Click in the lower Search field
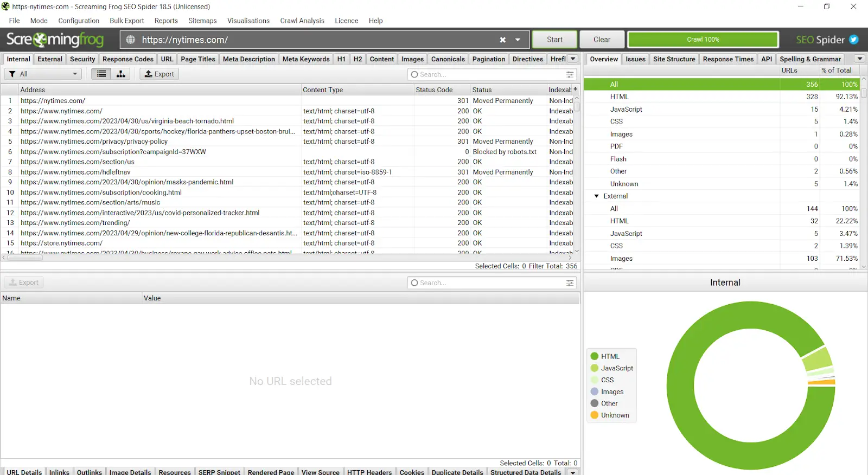Screen dimensions: 868x475 pos(492,283)
